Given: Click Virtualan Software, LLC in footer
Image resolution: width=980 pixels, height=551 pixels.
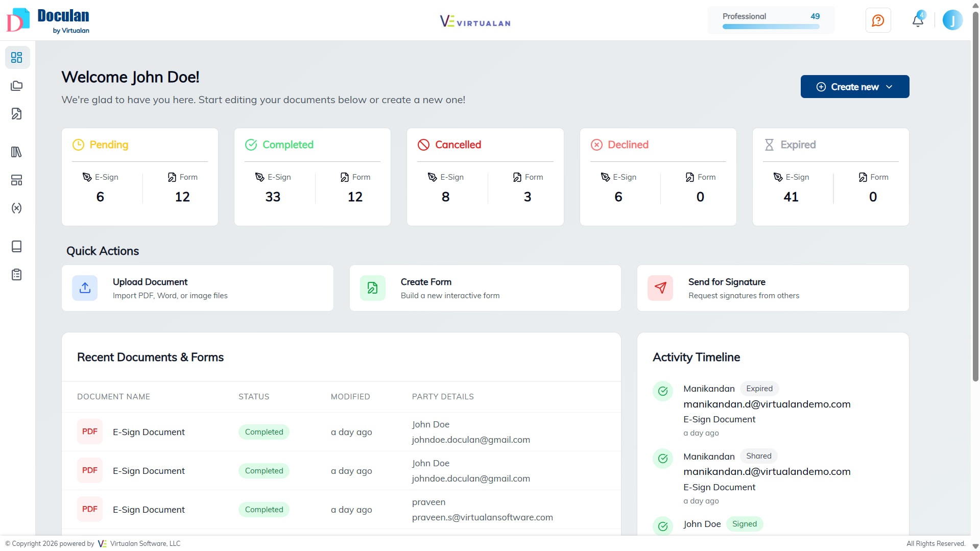Looking at the screenshot, I should [145, 544].
